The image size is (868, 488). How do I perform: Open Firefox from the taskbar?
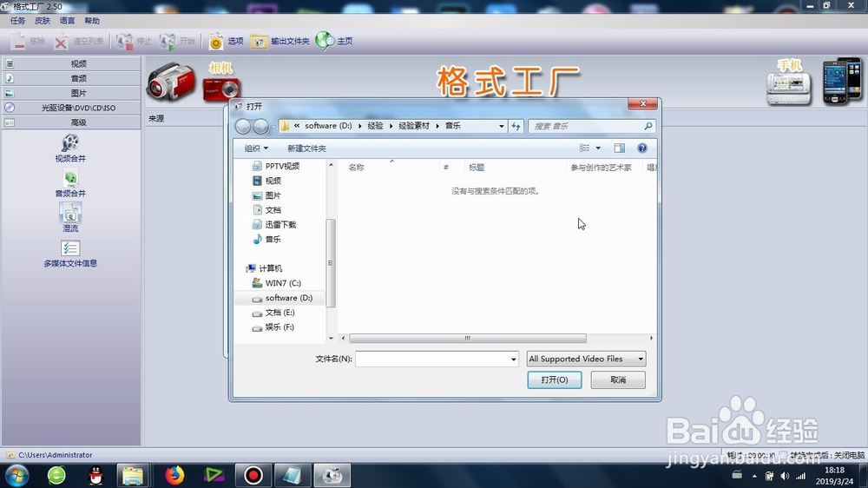[x=175, y=475]
